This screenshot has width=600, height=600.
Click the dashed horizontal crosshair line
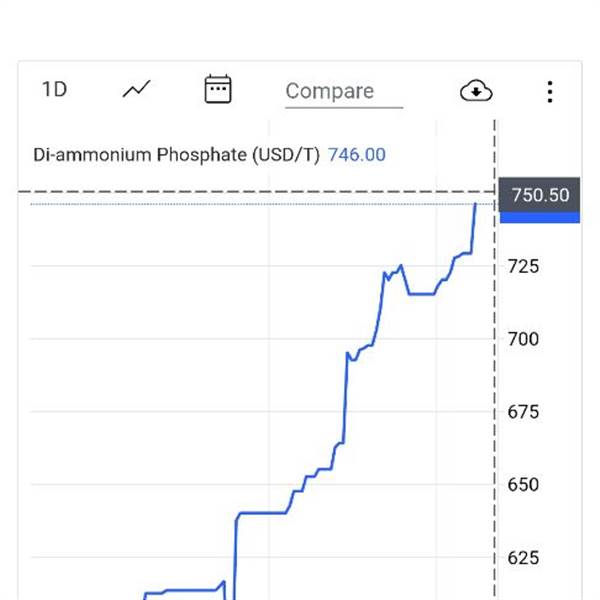coord(256,191)
